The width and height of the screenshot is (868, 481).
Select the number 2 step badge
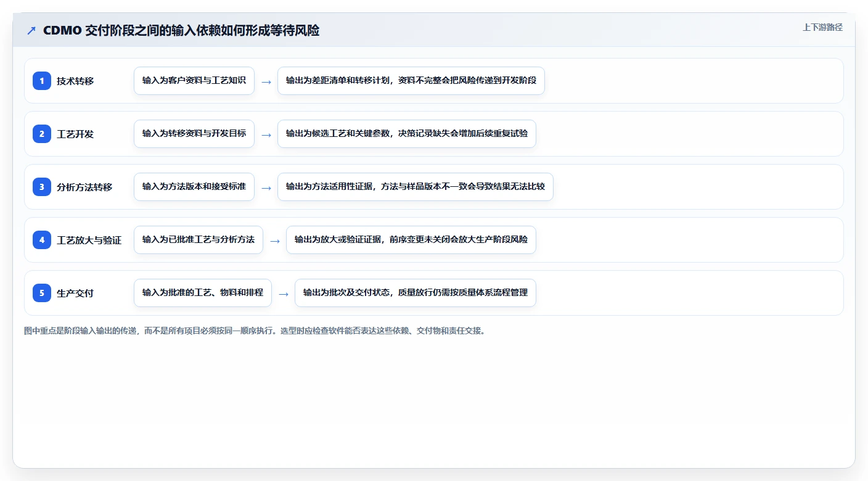[x=42, y=133]
